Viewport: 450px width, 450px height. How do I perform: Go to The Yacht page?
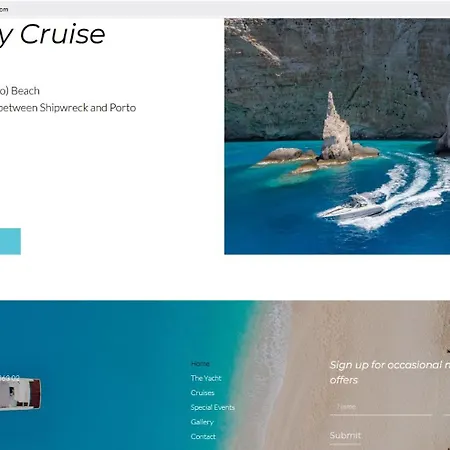(x=206, y=378)
